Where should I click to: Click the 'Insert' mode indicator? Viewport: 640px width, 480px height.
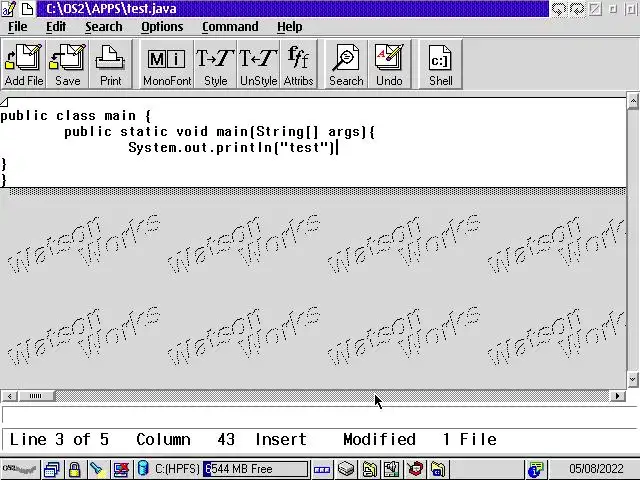[x=281, y=440]
